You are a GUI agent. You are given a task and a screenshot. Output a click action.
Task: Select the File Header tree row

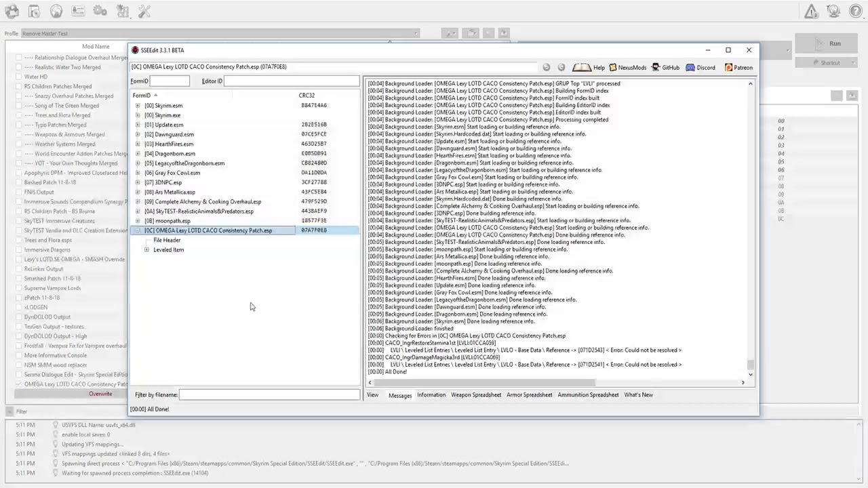pos(167,241)
